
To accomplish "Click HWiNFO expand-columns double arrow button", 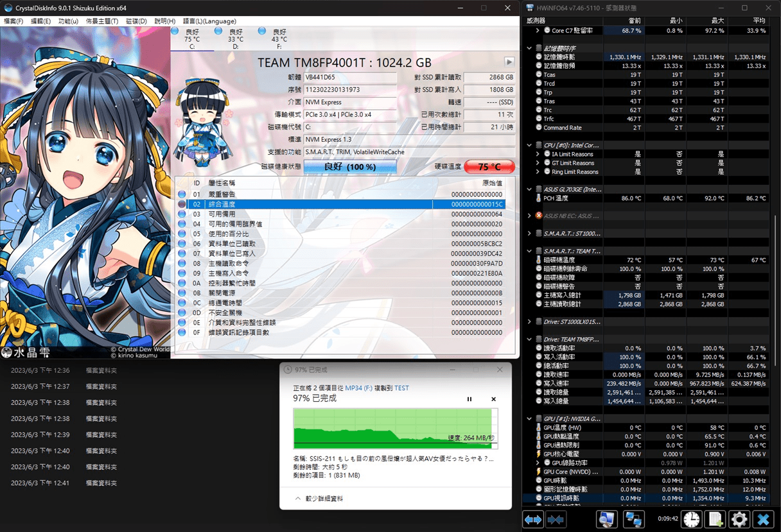I will click(x=533, y=519).
